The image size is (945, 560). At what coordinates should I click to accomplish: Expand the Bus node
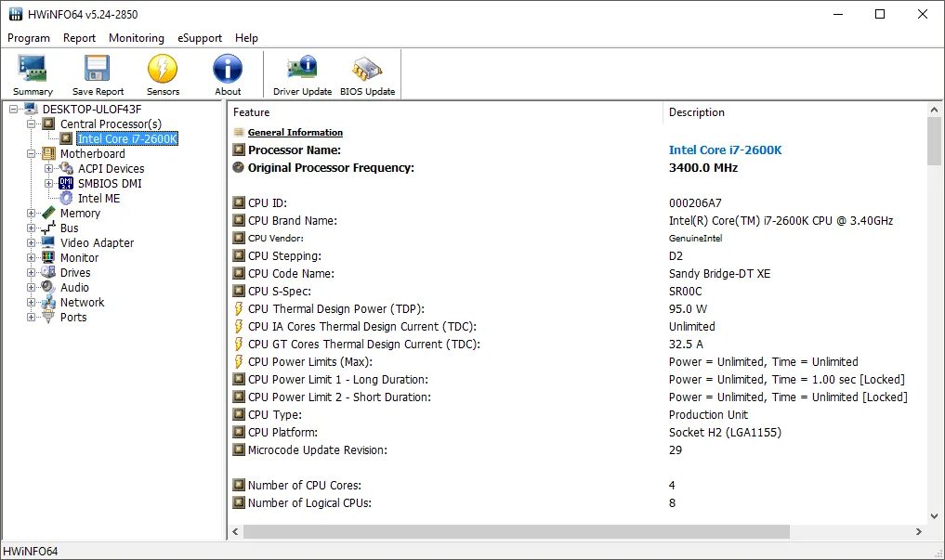(32, 228)
